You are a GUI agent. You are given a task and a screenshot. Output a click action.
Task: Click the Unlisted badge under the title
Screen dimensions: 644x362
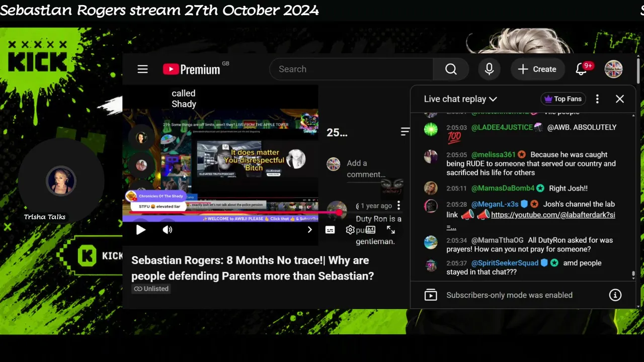151,289
